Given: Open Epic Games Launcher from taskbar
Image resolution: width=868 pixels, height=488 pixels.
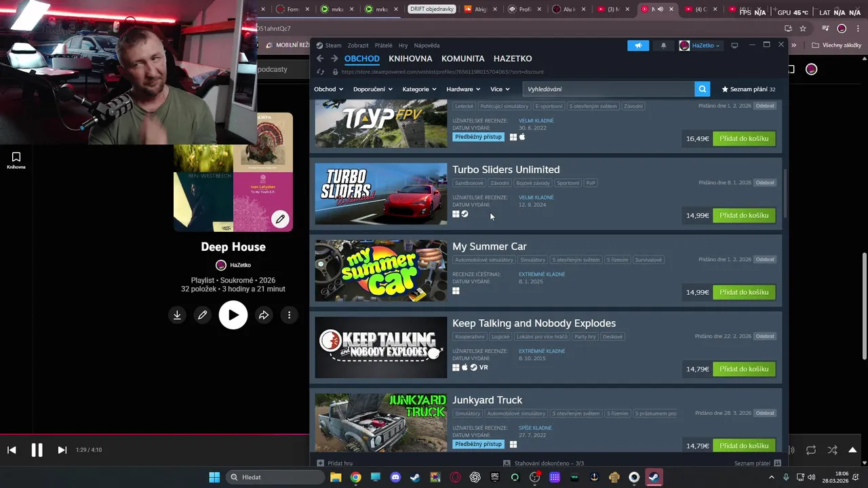Looking at the screenshot, I should click(495, 477).
